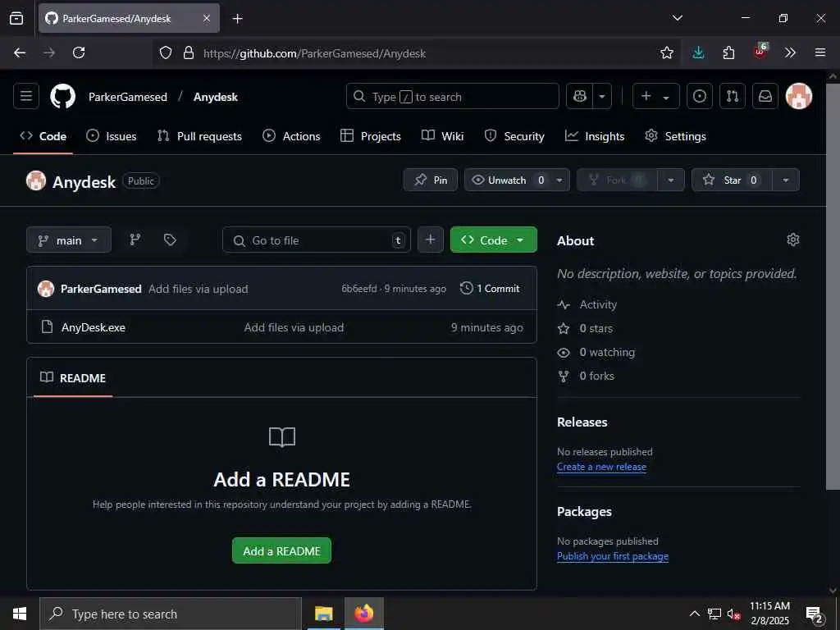840x630 pixels.
Task: Open the create new plus dropdown
Action: tap(655, 97)
